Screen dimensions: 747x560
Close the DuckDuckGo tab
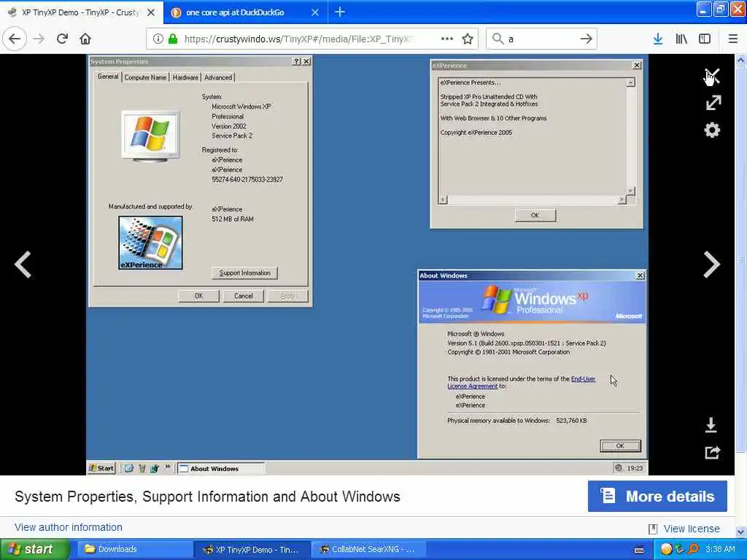coord(315,12)
